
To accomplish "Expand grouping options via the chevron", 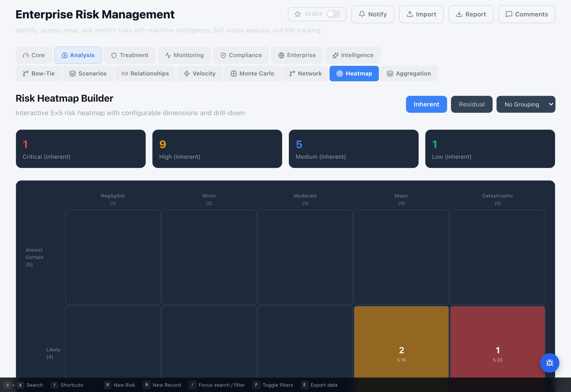I will point(551,104).
